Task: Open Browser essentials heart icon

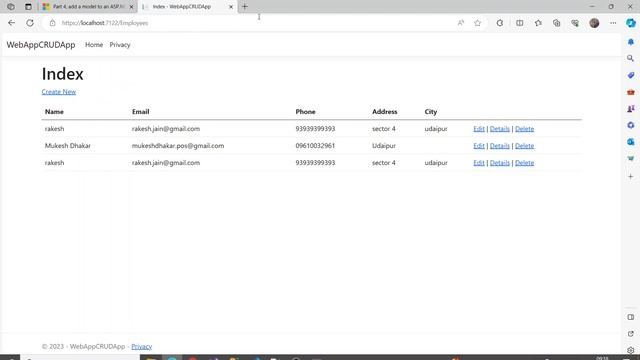Action: 575,23
